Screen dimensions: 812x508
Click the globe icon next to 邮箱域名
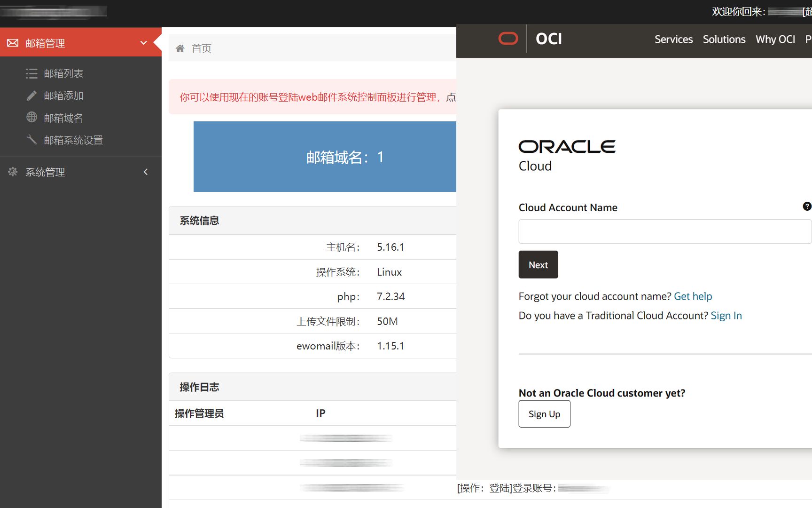31,117
